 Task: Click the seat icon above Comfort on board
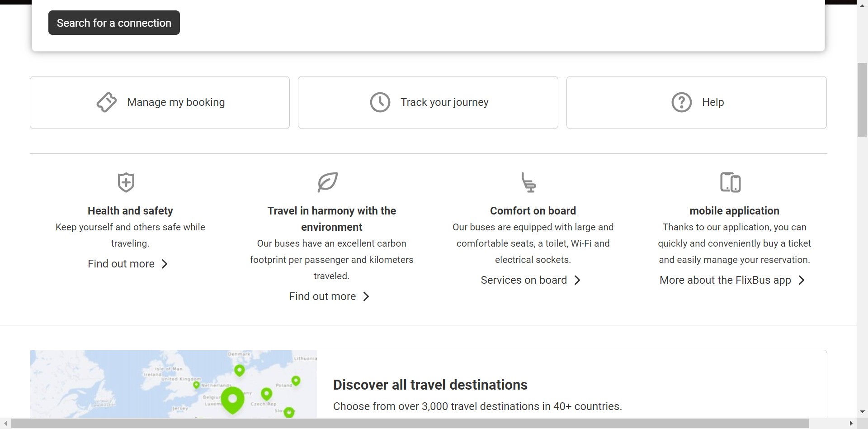[528, 182]
